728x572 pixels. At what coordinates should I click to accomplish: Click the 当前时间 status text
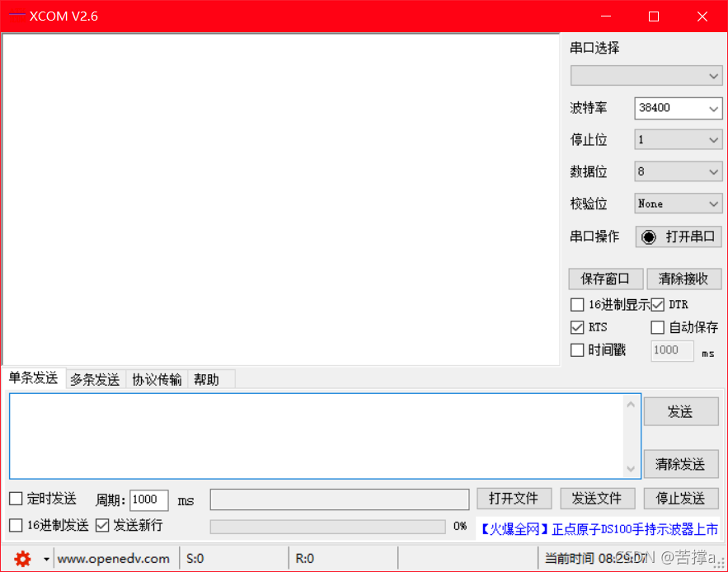[x=596, y=559]
